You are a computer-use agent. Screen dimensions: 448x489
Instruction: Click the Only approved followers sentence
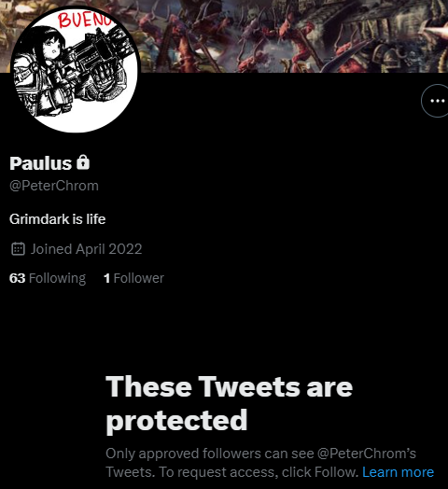(x=260, y=454)
